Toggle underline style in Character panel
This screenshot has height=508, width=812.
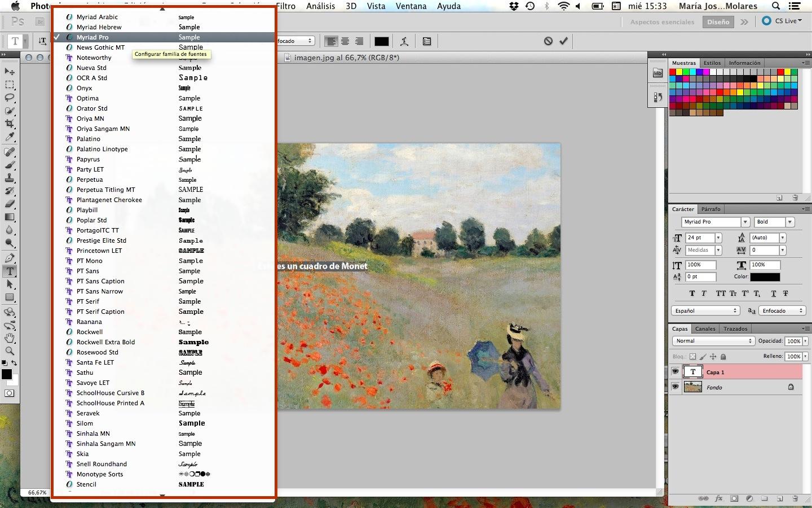click(x=773, y=294)
